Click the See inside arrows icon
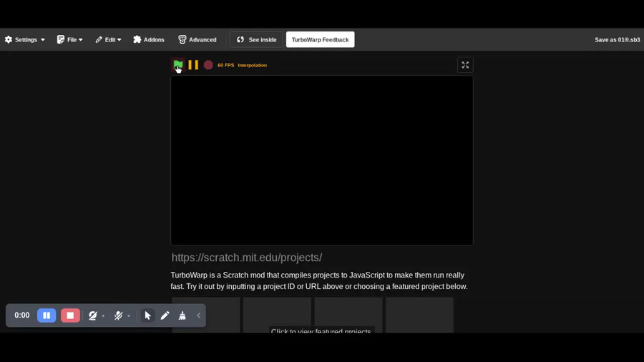Viewport: 644px width, 362px height. [x=240, y=40]
